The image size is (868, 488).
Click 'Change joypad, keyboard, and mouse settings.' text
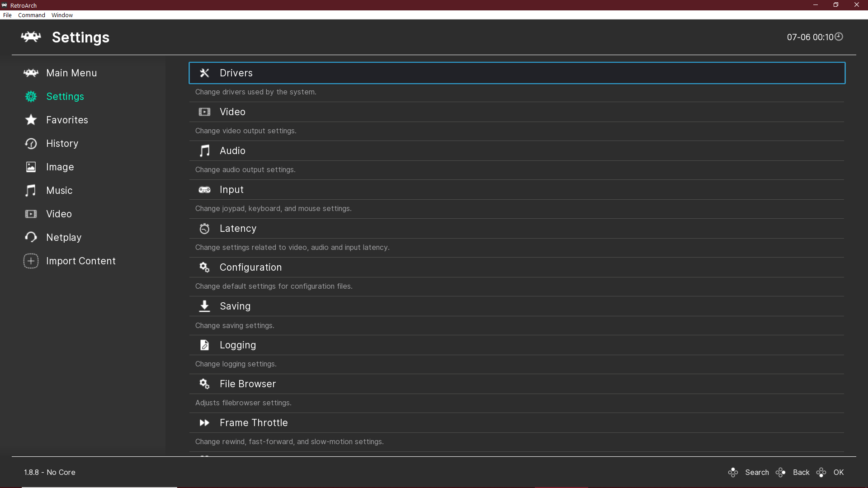click(x=274, y=208)
